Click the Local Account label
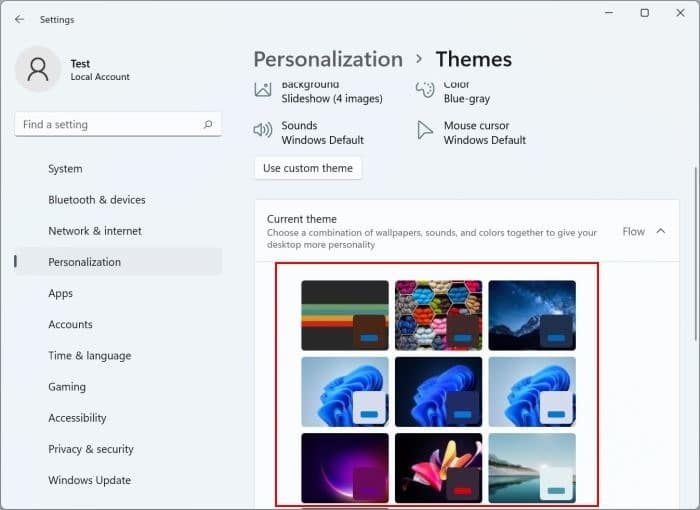 pos(100,77)
